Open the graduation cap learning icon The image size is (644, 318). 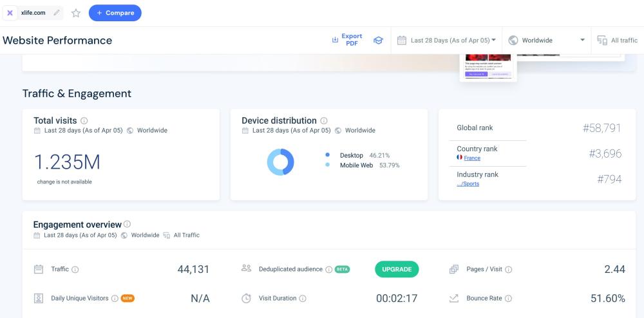[x=378, y=40]
